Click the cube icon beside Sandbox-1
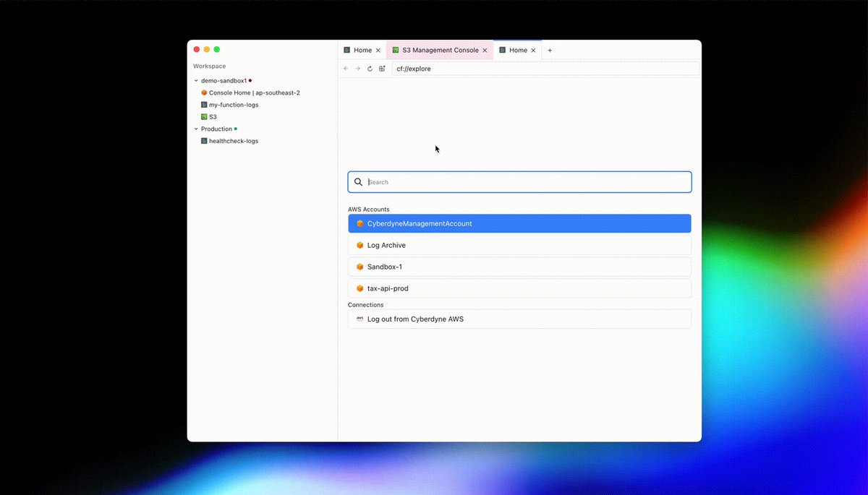868x495 pixels. pyautogui.click(x=360, y=267)
